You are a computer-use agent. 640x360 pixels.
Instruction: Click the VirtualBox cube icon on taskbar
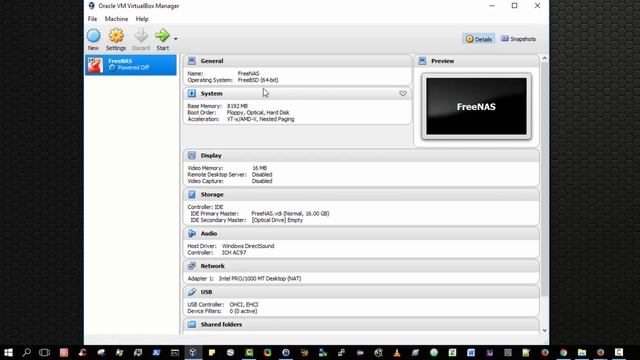(x=193, y=352)
